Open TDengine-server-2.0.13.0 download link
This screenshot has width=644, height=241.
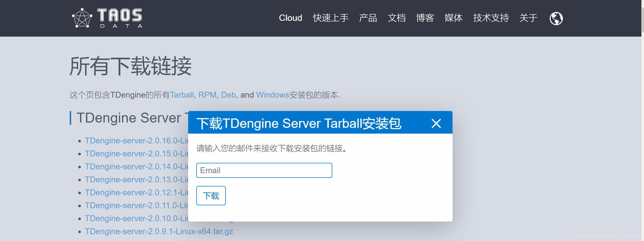pos(137,179)
